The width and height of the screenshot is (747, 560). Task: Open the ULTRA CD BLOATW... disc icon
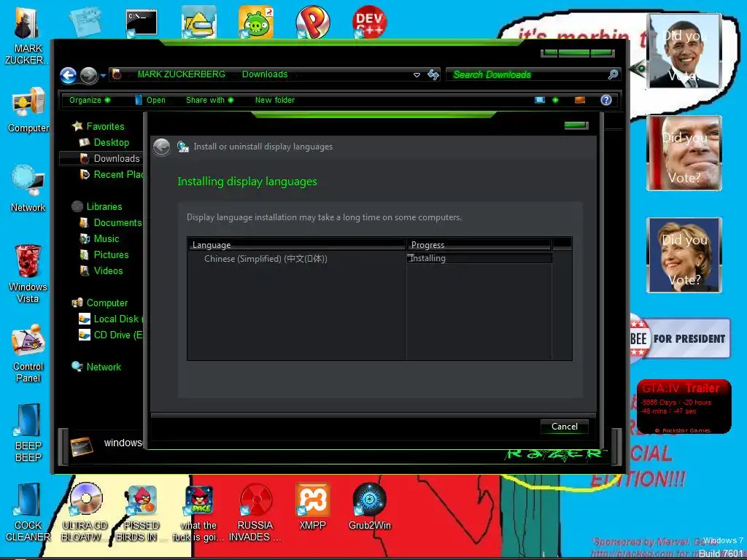(85, 513)
